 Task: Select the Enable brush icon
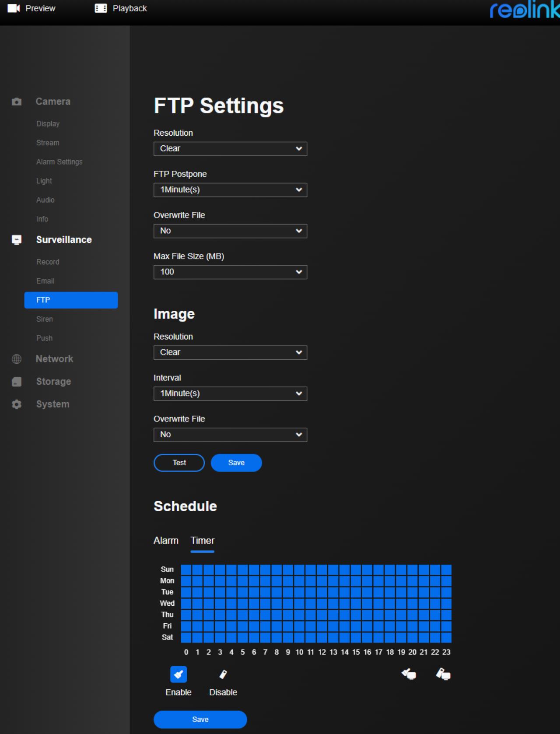point(178,674)
